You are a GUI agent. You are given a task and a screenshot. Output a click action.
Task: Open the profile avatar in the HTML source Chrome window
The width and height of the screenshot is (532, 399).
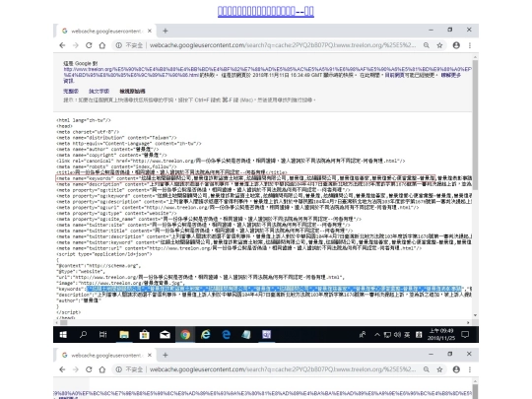coord(456,45)
